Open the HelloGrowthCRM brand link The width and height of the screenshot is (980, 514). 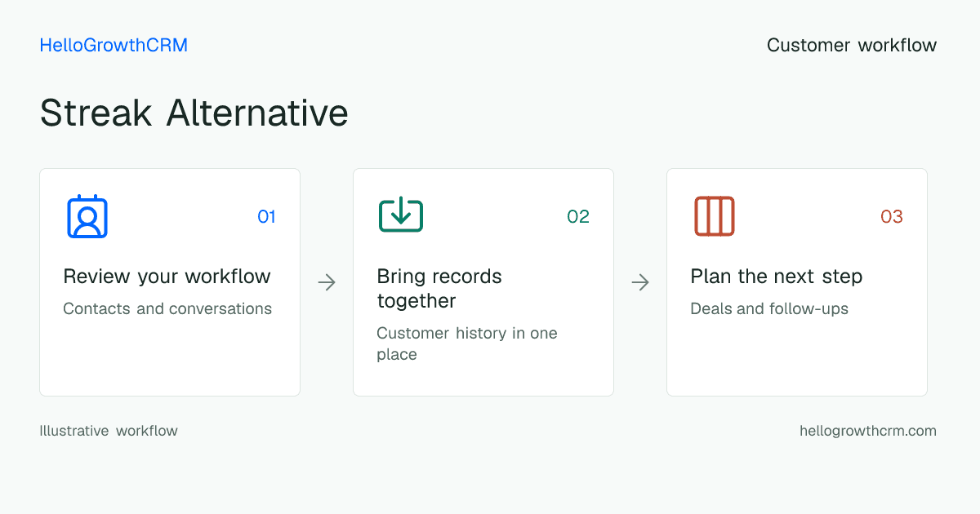(114, 46)
